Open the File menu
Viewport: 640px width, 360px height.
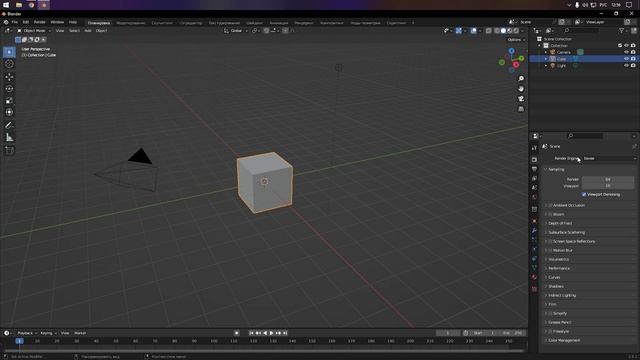coord(15,22)
